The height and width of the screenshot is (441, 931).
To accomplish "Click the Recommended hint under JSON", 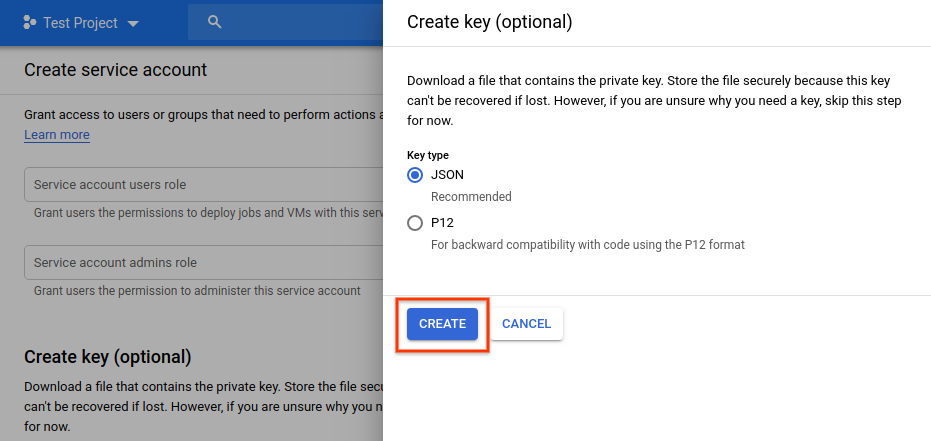I will click(x=471, y=197).
